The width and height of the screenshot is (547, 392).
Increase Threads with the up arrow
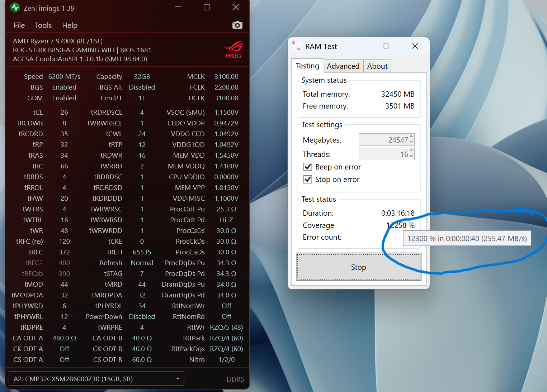coord(411,151)
